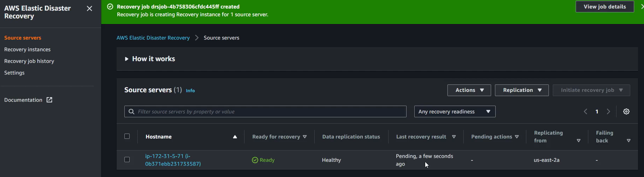The width and height of the screenshot is (644, 177).
Task: Click Pending, a few seconds ago cell
Action: 425,160
